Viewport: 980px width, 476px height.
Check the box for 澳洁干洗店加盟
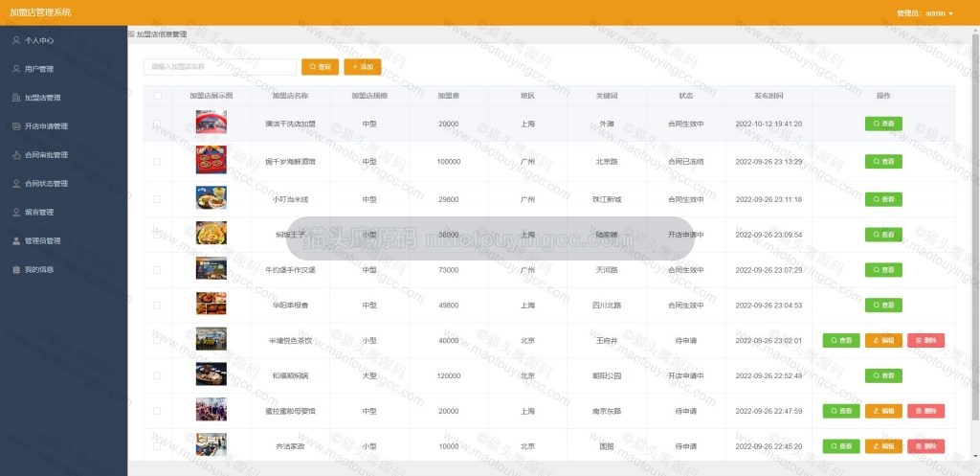click(x=157, y=124)
